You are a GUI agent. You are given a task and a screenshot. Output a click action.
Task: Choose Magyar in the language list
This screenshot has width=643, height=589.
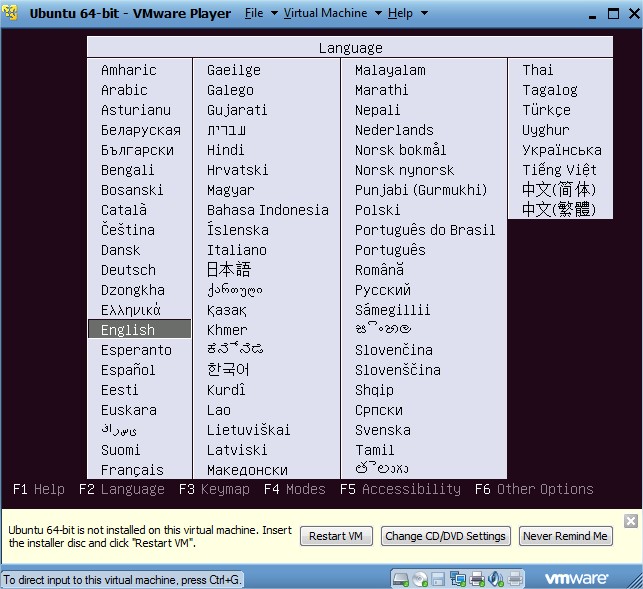tap(230, 190)
